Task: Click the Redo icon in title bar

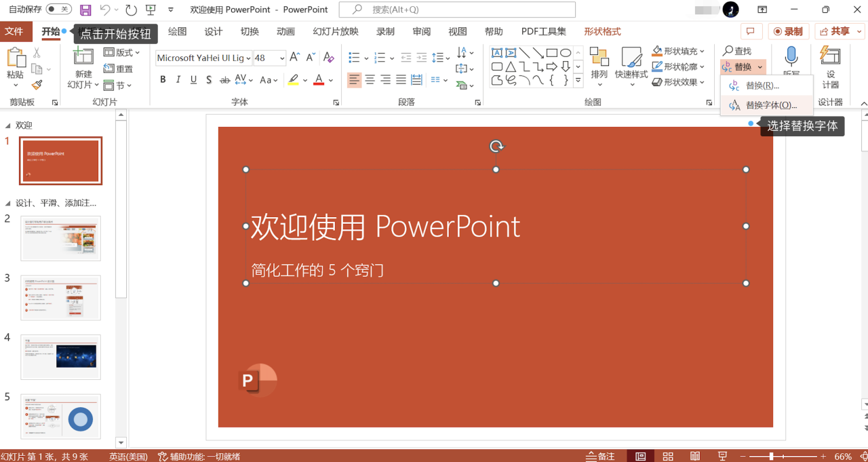Action: 131,9
